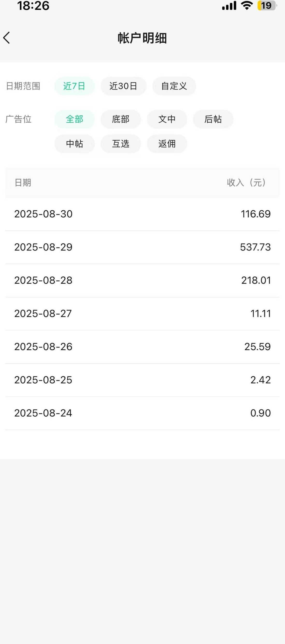Tap the battery indicator in status bar

pos(267,6)
